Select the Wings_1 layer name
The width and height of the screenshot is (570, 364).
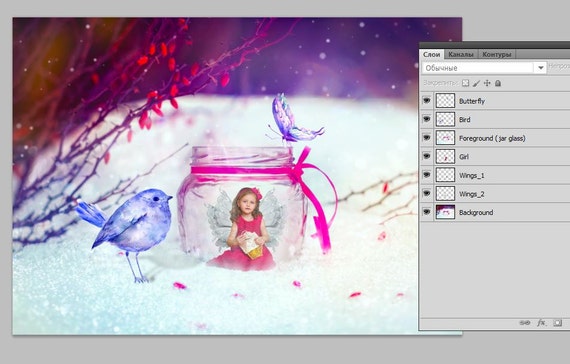point(471,175)
